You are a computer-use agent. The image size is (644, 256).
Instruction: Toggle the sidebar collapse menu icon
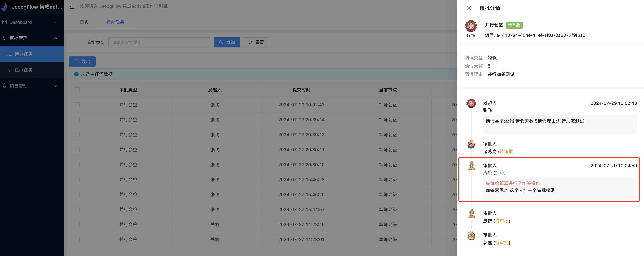click(x=72, y=7)
